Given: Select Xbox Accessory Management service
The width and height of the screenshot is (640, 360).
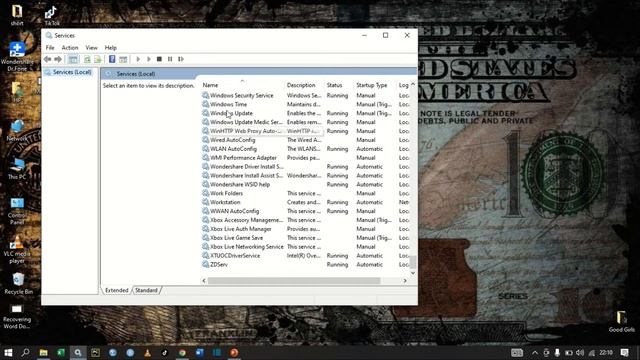Looking at the screenshot, I should pos(305,220).
